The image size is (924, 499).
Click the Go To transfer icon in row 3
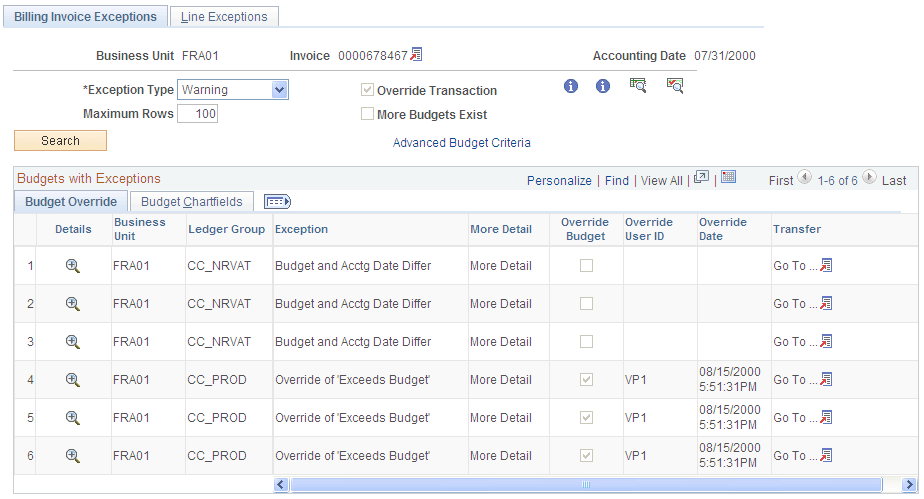[x=826, y=341]
